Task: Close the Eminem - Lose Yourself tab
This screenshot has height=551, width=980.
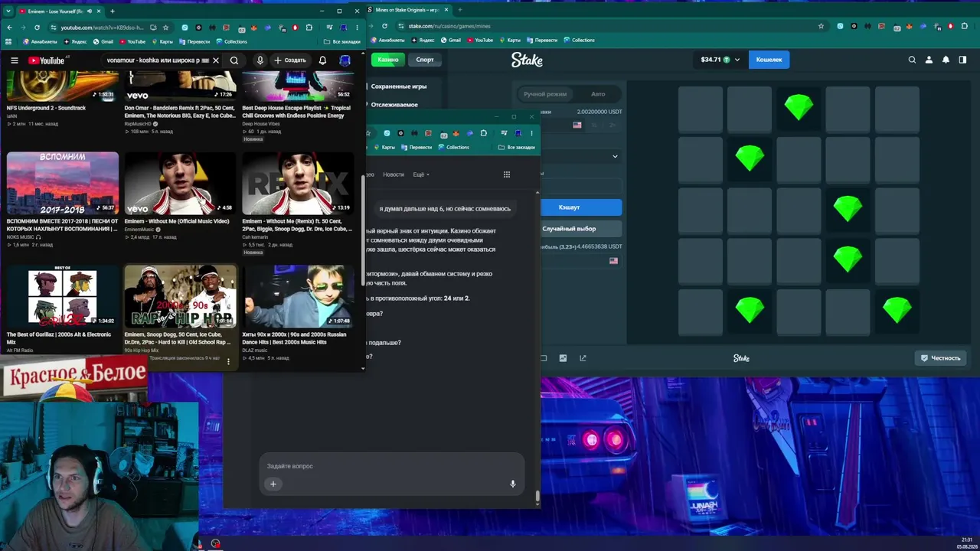Action: (x=100, y=11)
